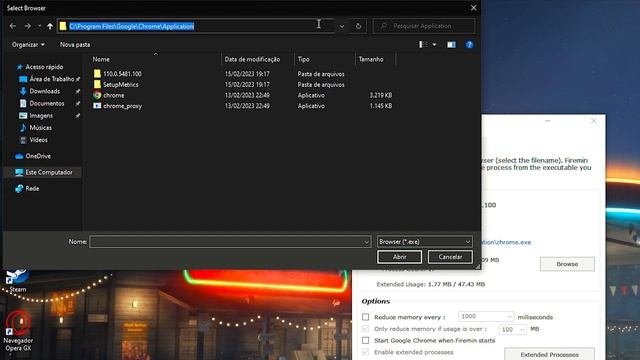Close the Firemin window

(593, 121)
